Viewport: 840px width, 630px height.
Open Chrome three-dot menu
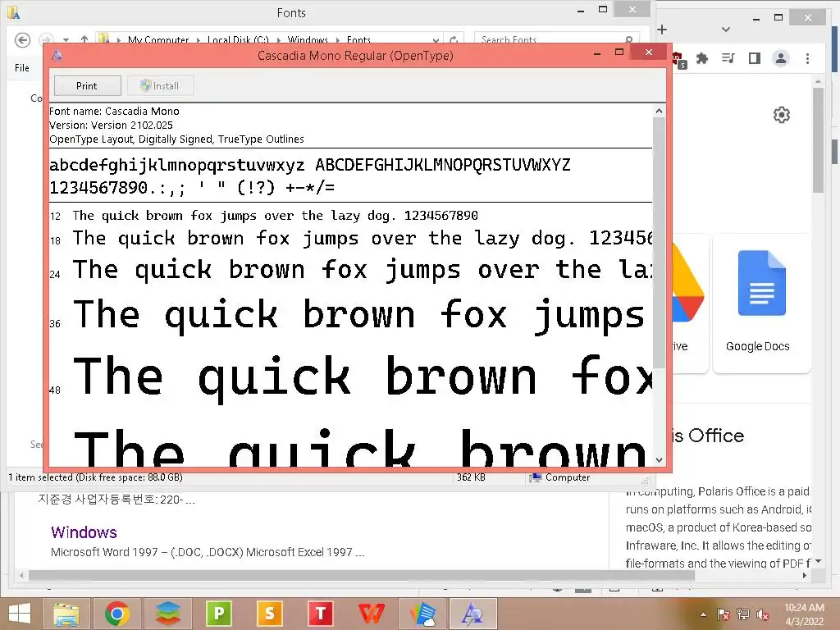pos(807,58)
